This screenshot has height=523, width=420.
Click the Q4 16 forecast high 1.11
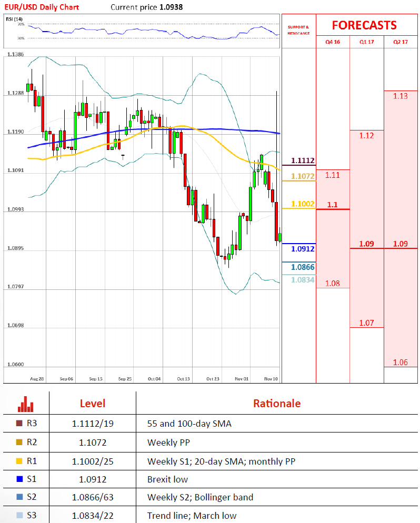[x=333, y=175]
